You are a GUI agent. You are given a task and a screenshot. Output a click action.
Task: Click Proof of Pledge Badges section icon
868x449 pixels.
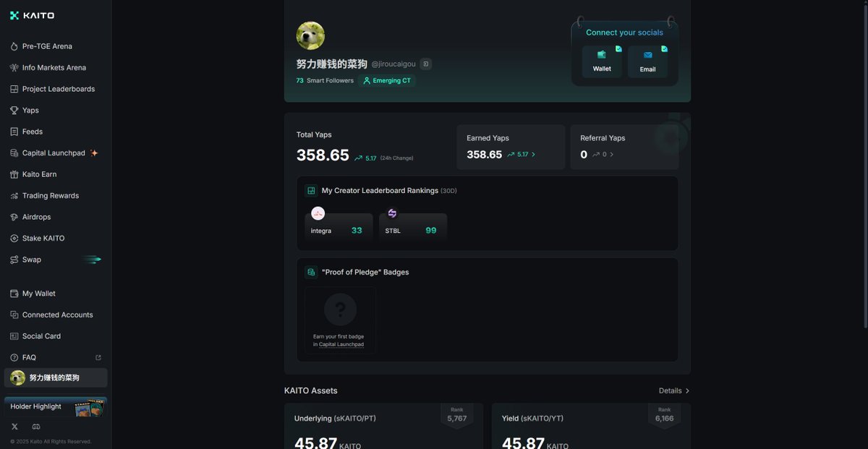point(311,273)
